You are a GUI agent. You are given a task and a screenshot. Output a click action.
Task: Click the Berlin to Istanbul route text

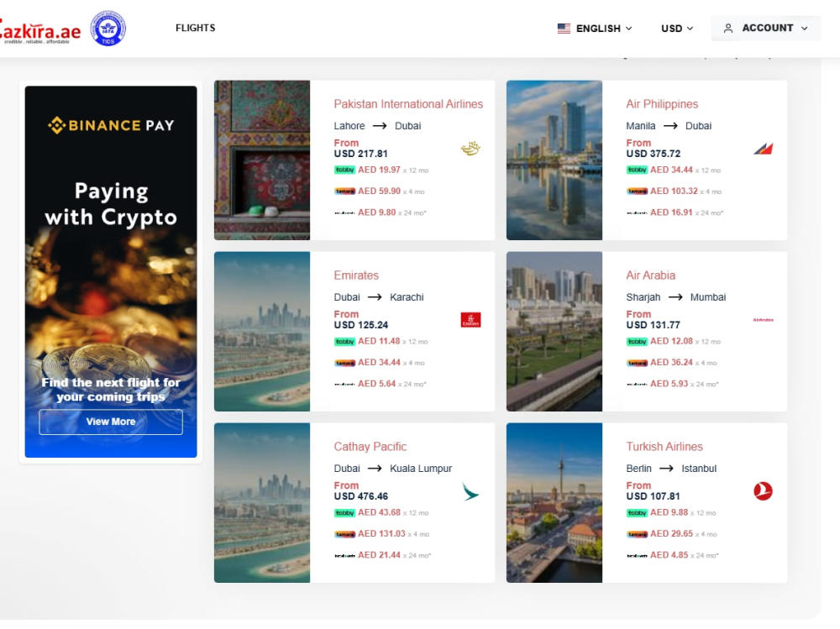point(671,469)
